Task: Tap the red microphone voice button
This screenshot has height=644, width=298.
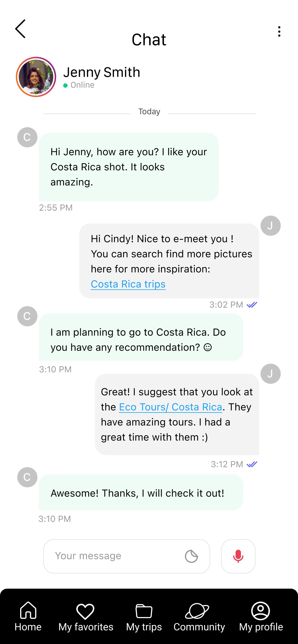Action: [x=238, y=556]
